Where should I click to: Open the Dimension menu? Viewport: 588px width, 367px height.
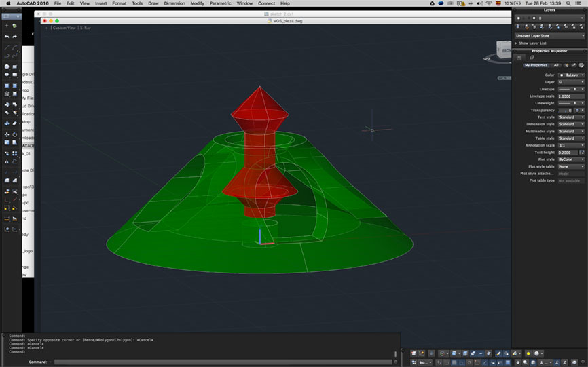click(x=174, y=3)
